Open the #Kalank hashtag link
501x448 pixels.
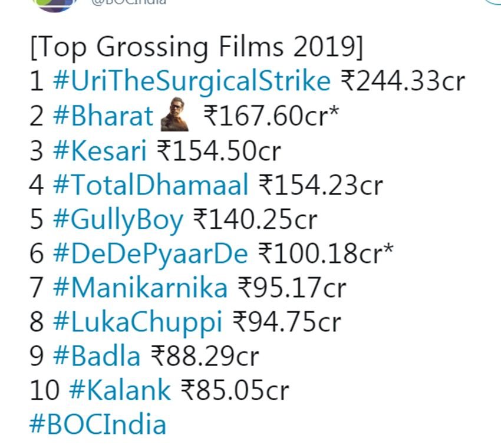pos(120,390)
